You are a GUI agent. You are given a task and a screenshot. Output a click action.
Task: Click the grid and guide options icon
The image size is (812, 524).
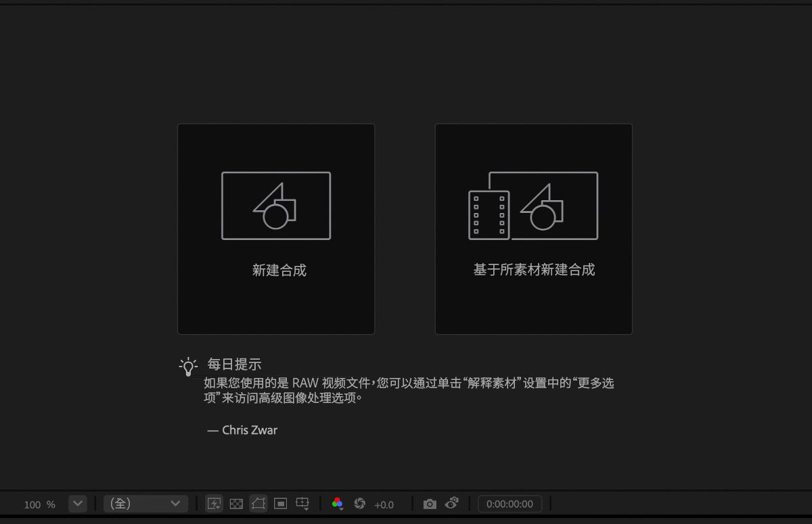(302, 502)
